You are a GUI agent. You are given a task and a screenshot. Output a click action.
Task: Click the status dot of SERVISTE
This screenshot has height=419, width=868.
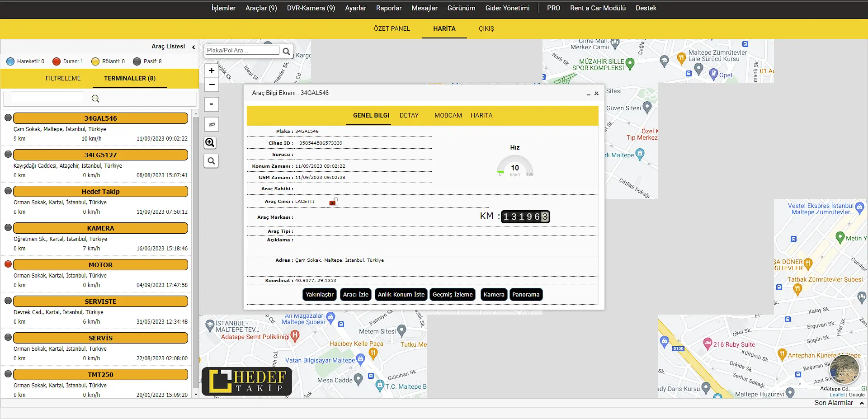[x=8, y=301]
